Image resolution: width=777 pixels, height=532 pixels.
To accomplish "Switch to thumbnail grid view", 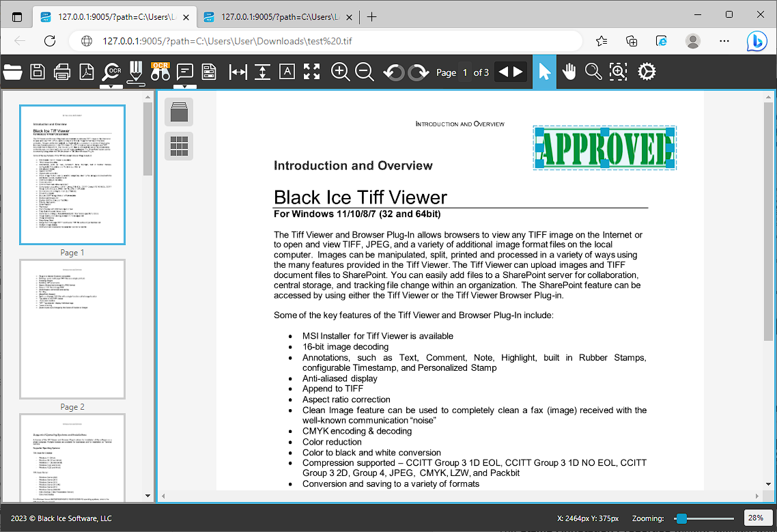I will tap(179, 146).
